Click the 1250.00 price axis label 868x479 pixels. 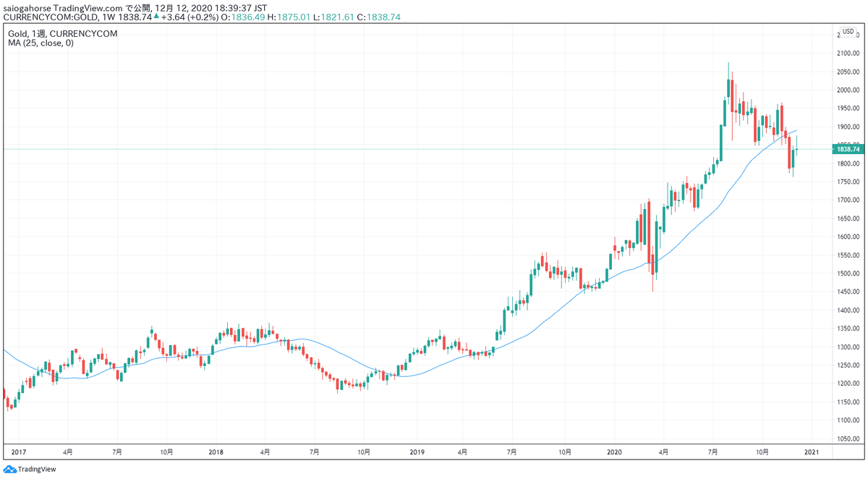pos(847,365)
